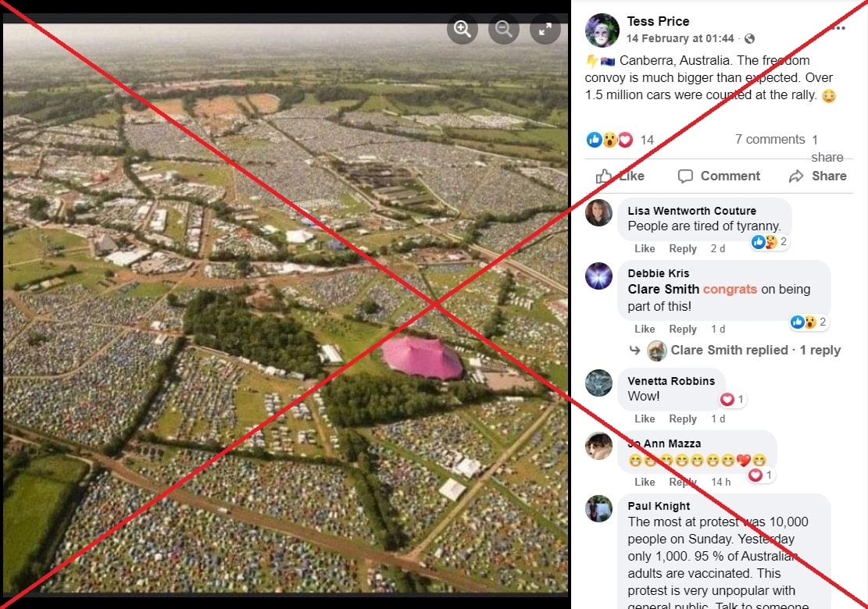
Task: View the 7 comments on the post
Action: click(x=769, y=139)
